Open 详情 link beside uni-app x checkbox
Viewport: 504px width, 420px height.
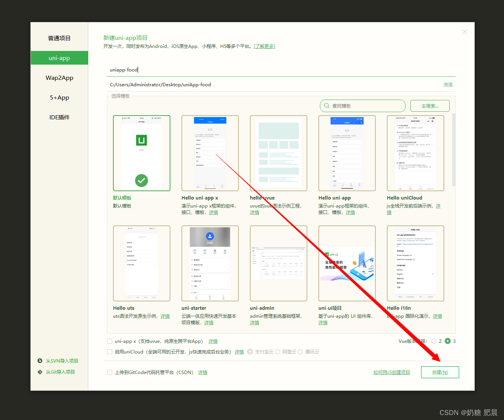[213, 341]
